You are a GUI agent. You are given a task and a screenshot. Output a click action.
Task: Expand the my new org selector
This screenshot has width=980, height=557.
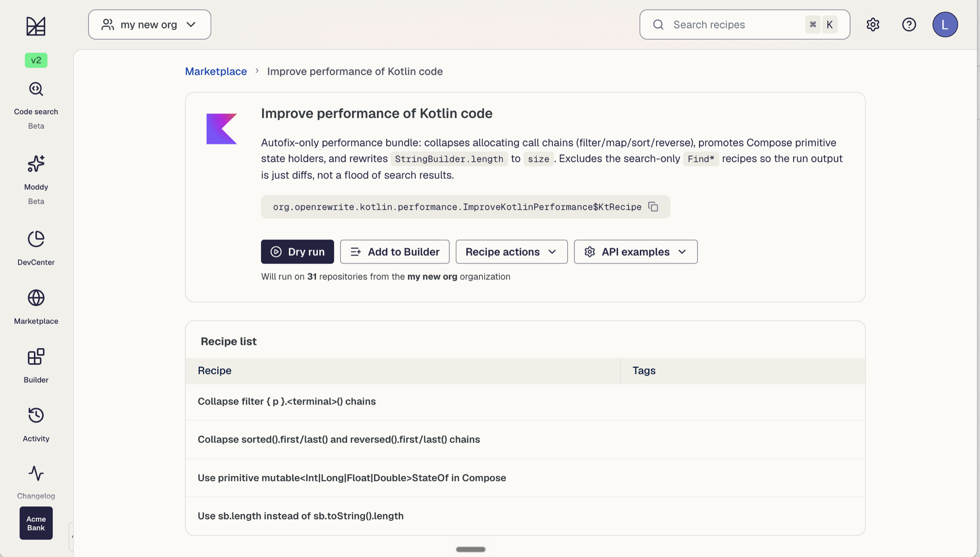tap(149, 25)
